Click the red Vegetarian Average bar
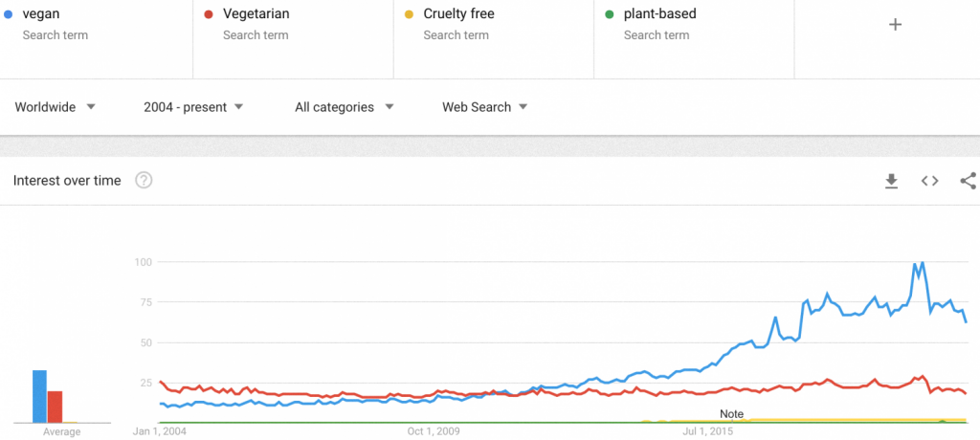Screen dimensions: 980x440 pyautogui.click(x=55, y=407)
